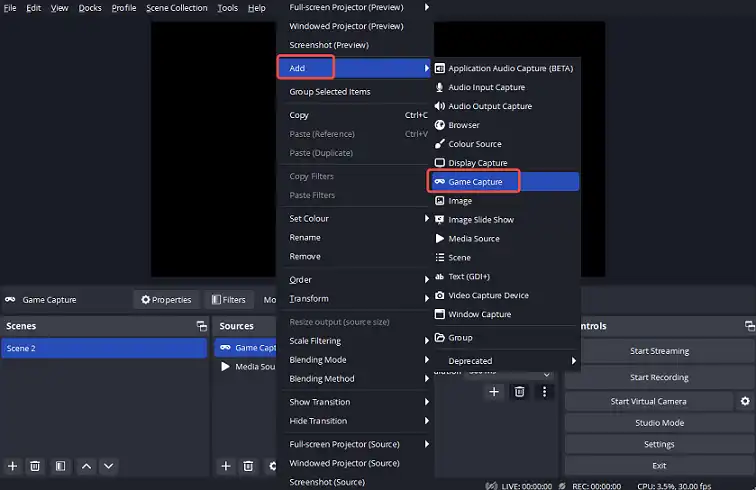Image resolution: width=756 pixels, height=490 pixels.
Task: Open the File menu
Action: coord(10,8)
